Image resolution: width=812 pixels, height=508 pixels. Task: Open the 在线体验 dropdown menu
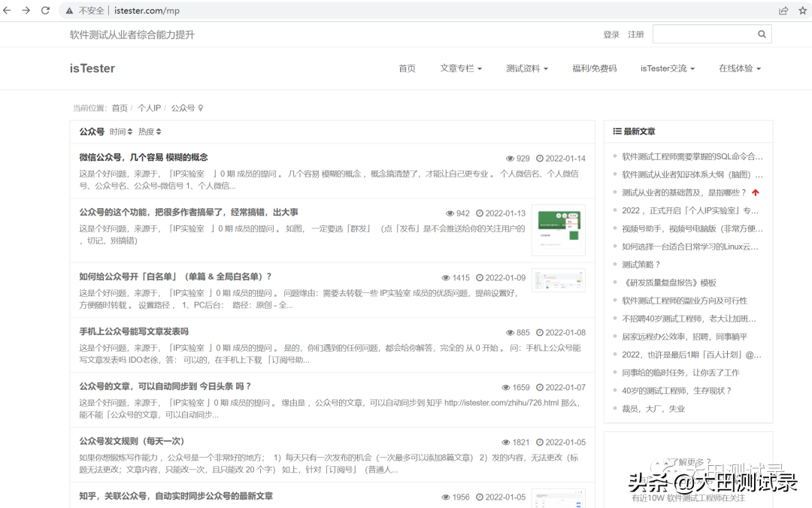point(739,68)
